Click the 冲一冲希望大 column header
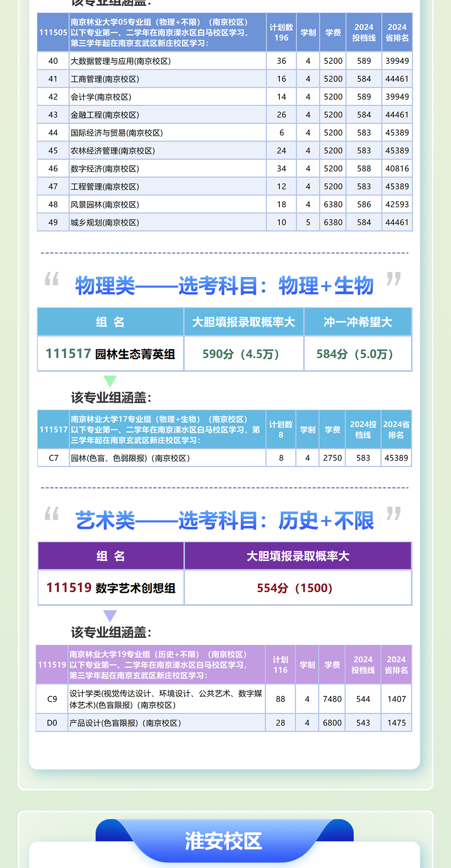Viewport: 451px width, 868px height. 357,322
